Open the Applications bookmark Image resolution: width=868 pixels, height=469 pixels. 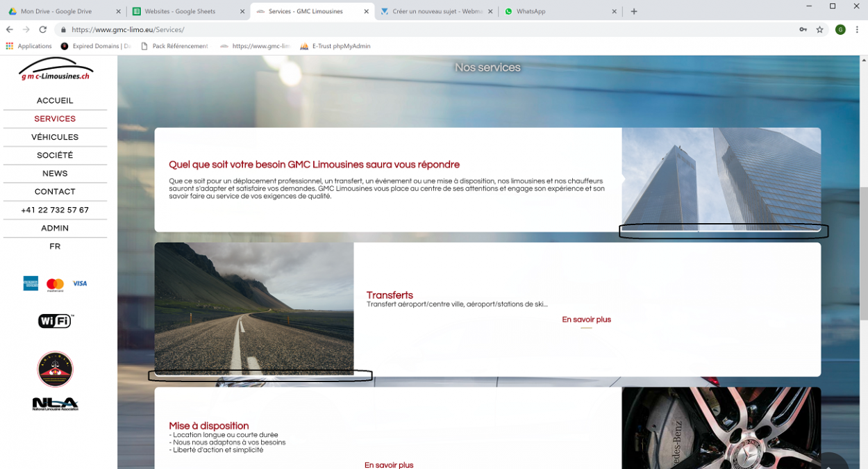click(28, 47)
